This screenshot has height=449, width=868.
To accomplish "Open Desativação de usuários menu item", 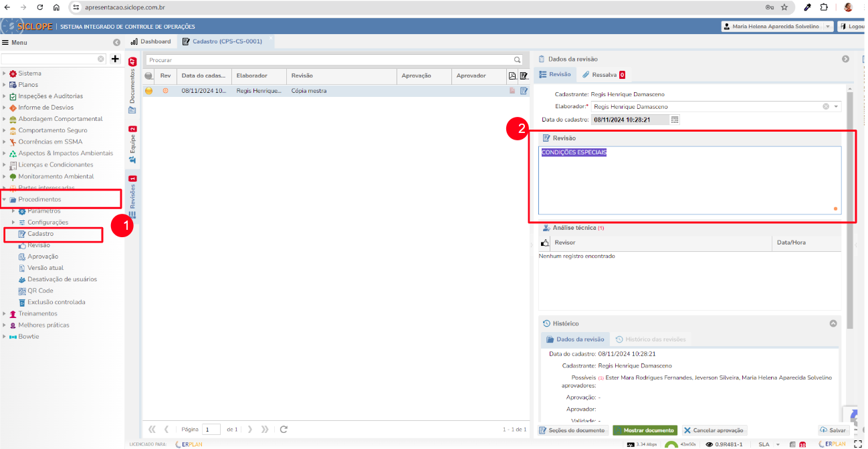I will pyautogui.click(x=62, y=279).
